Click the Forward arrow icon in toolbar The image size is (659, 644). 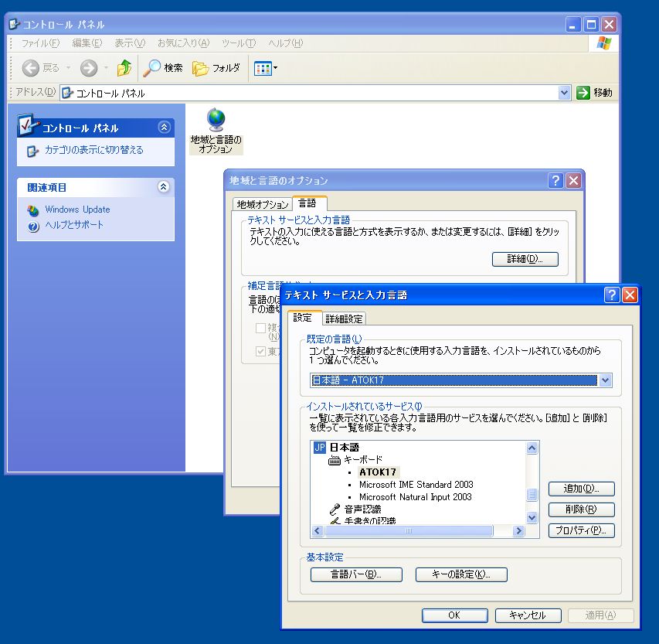click(89, 68)
